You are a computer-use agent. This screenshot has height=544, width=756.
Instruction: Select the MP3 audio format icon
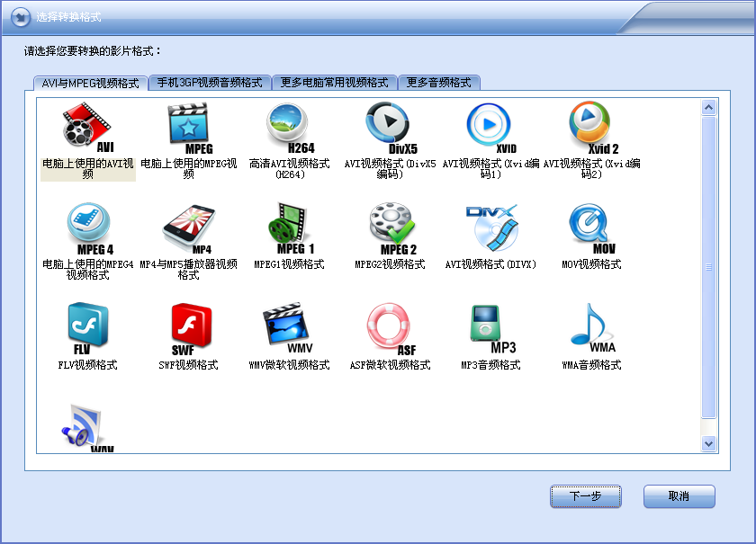(490, 328)
